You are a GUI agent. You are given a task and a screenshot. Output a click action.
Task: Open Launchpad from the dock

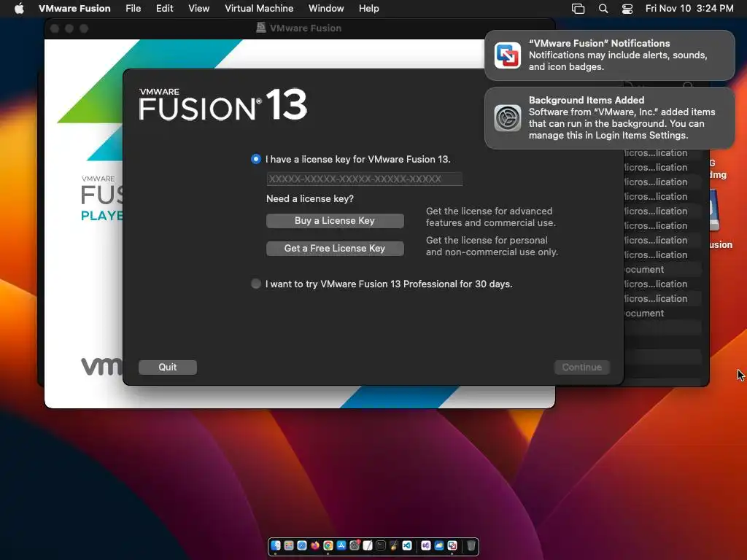[289, 545]
